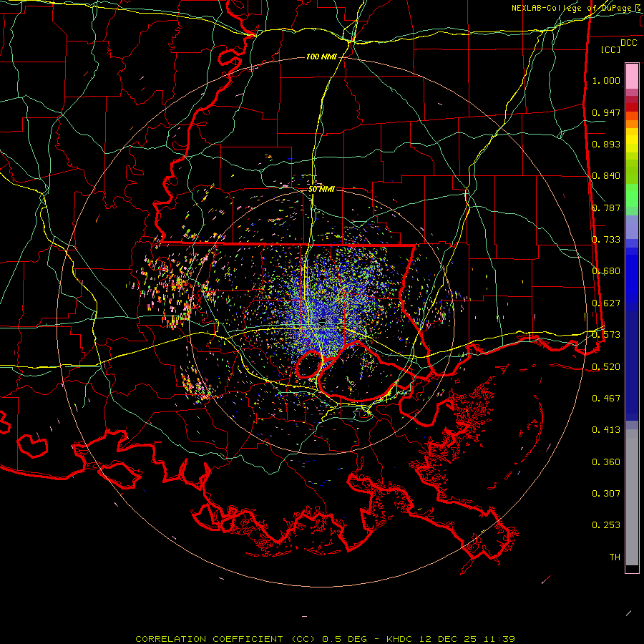This screenshot has height=644, width=644.
Task: Click the TH threshold label
Action: click(x=615, y=557)
